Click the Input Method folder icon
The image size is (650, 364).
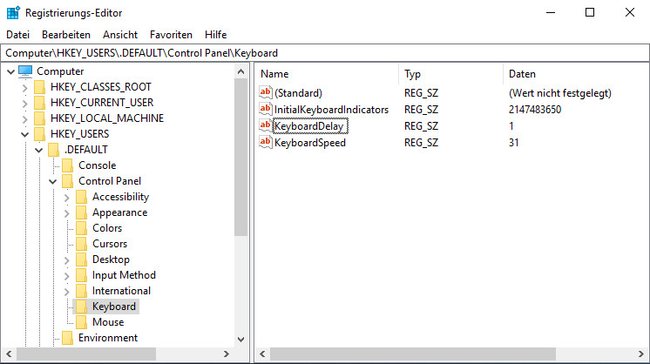pyautogui.click(x=81, y=275)
